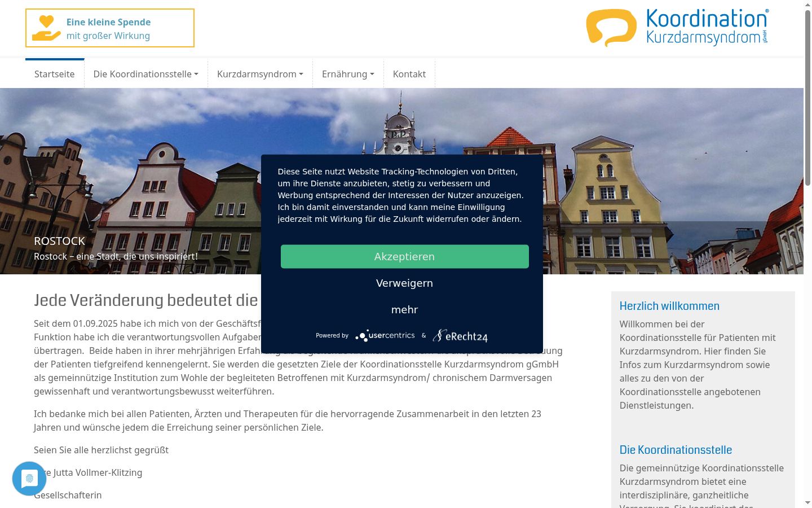This screenshot has height=508, width=812.
Task: Open the Usercentrics logo link
Action: 385,336
